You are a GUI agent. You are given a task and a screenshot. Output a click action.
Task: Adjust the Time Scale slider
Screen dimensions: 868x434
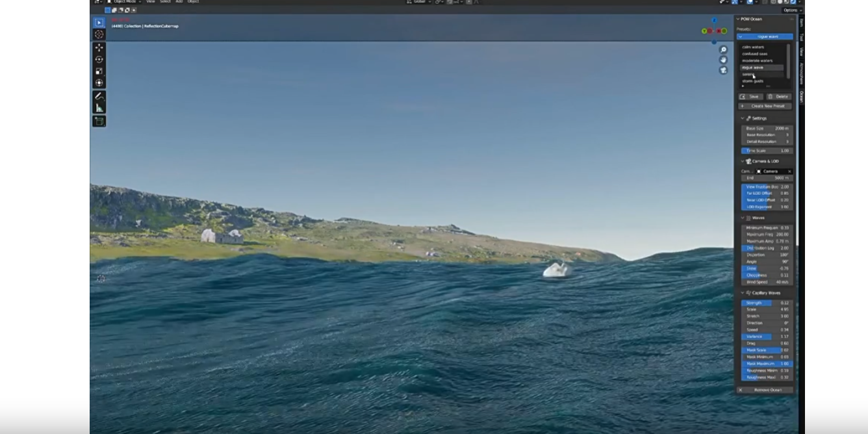tap(767, 151)
